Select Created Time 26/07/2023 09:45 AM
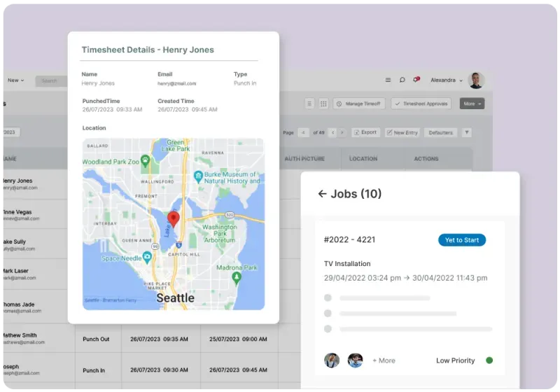This screenshot has width=560, height=392. [188, 109]
